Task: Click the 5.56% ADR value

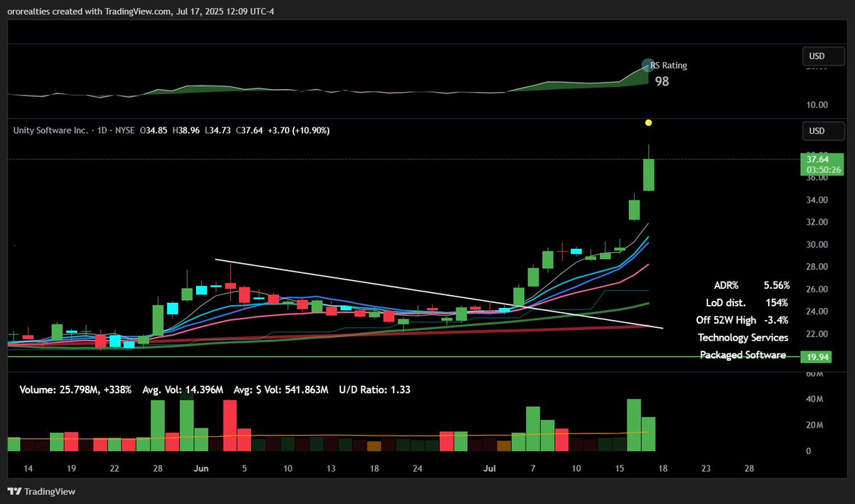Action: [777, 286]
